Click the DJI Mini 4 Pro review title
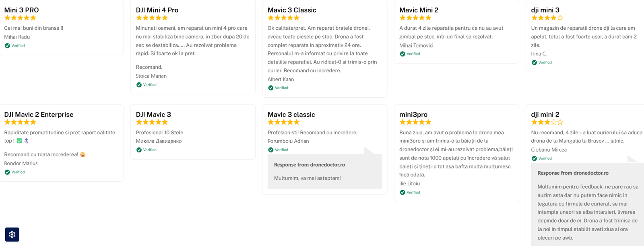The height and width of the screenshot is (246, 644). 157,10
